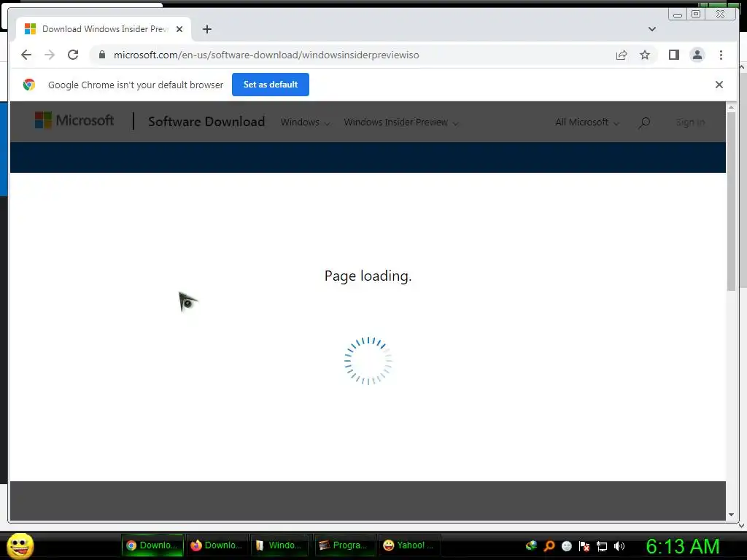Image resolution: width=747 pixels, height=560 pixels.
Task: Dismiss the default browser notification bar
Action: click(x=719, y=85)
